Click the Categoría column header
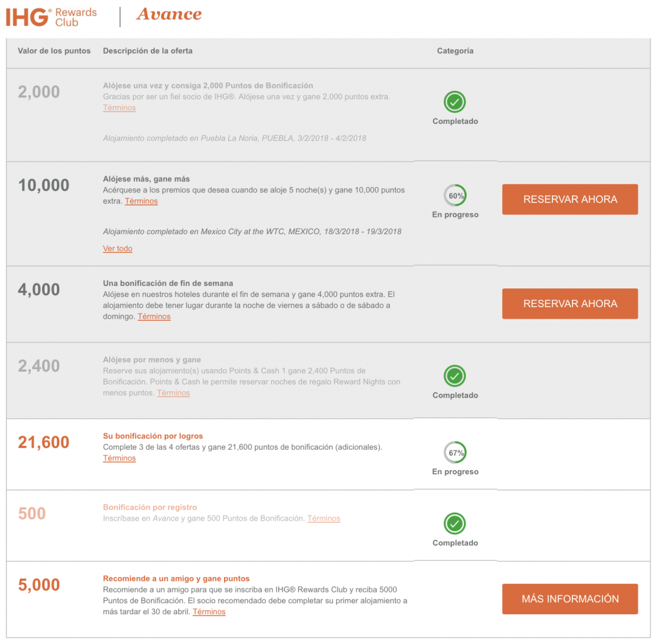This screenshot has width=661, height=644. 455,51
